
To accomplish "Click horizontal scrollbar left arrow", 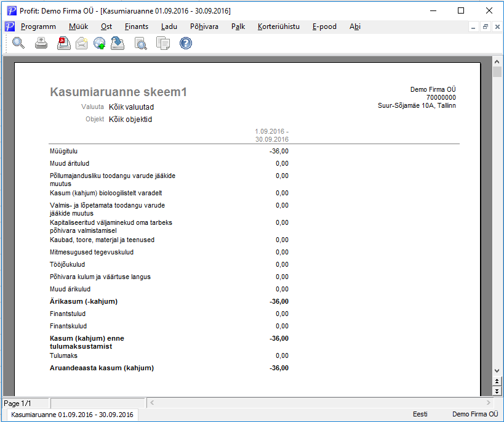I will [x=152, y=403].
